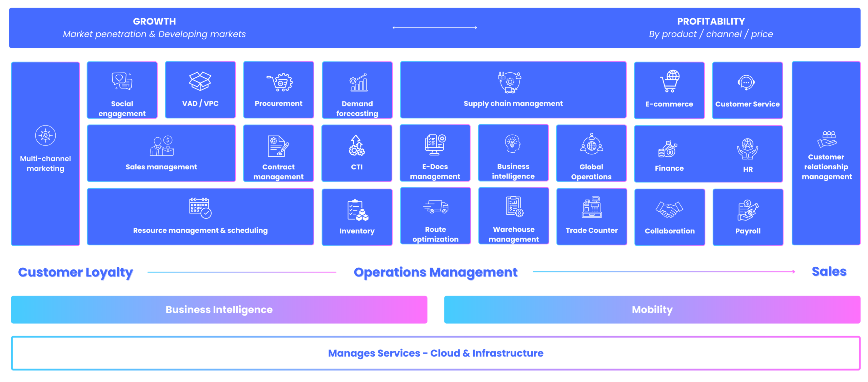868x382 pixels.
Task: Click the Business Intelligence bar
Action: click(219, 309)
